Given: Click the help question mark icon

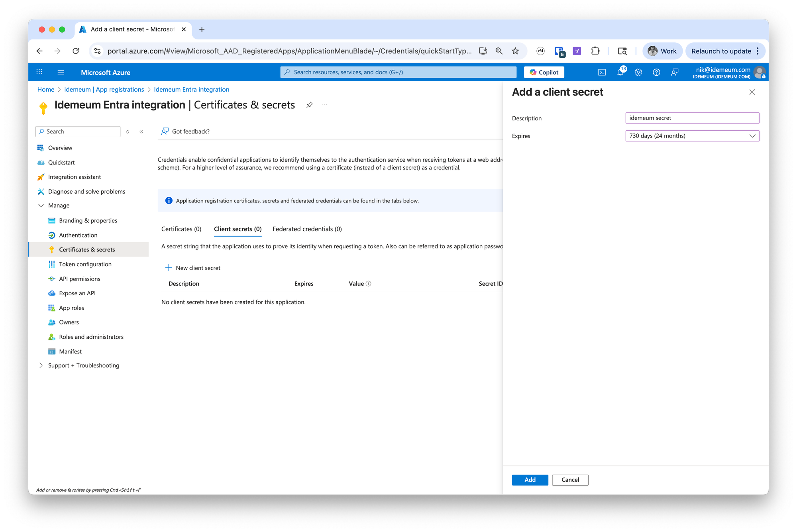Looking at the screenshot, I should pos(656,72).
